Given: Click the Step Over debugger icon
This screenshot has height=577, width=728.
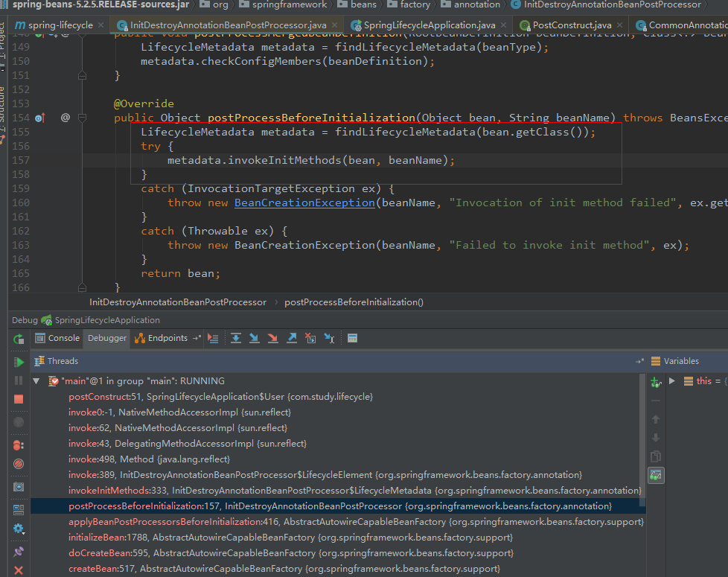Looking at the screenshot, I should point(235,338).
